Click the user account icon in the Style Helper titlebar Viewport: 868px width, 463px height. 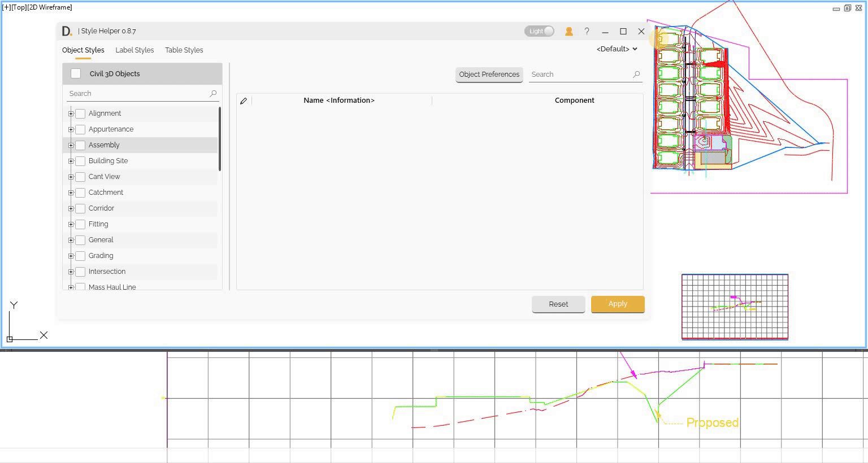[568, 31]
